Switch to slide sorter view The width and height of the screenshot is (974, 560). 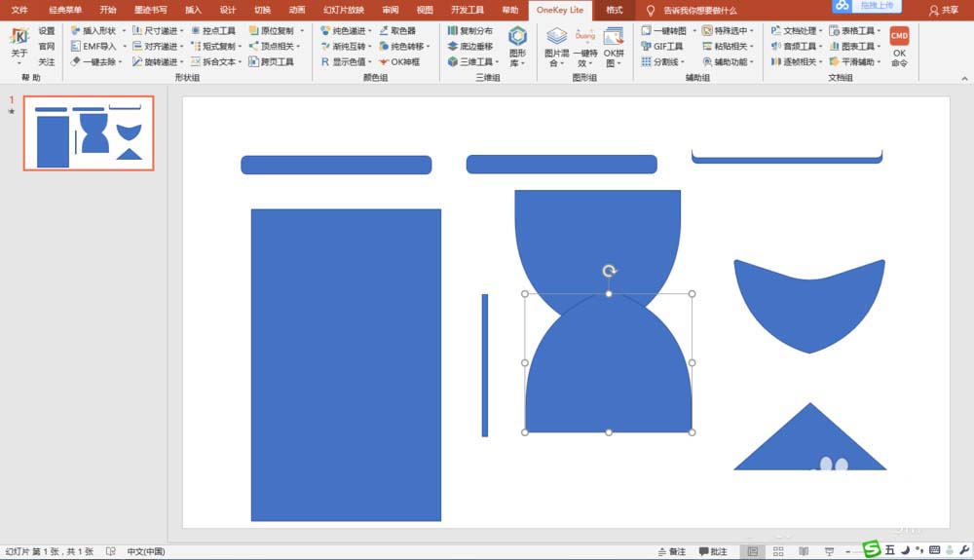click(x=778, y=551)
